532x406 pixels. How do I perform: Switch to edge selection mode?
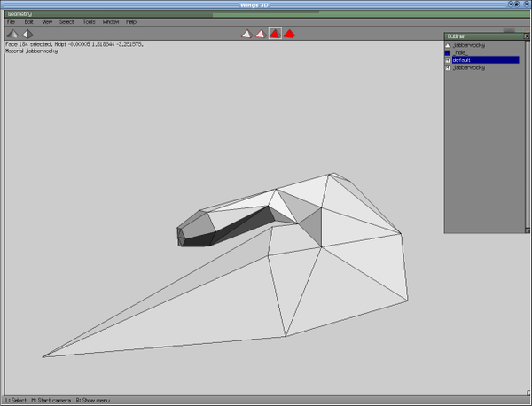tap(260, 34)
